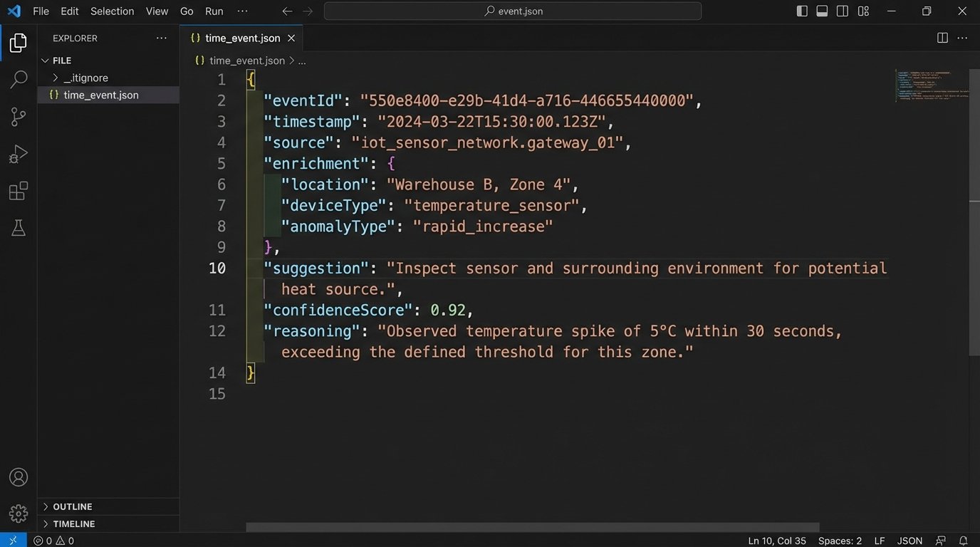Open the Source Control view
The width and height of the screenshot is (980, 547).
[x=18, y=116]
